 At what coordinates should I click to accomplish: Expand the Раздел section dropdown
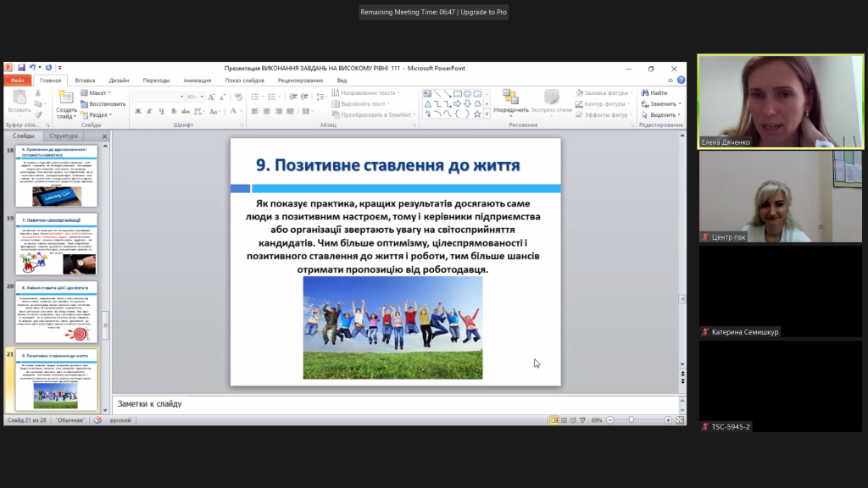pos(97,114)
